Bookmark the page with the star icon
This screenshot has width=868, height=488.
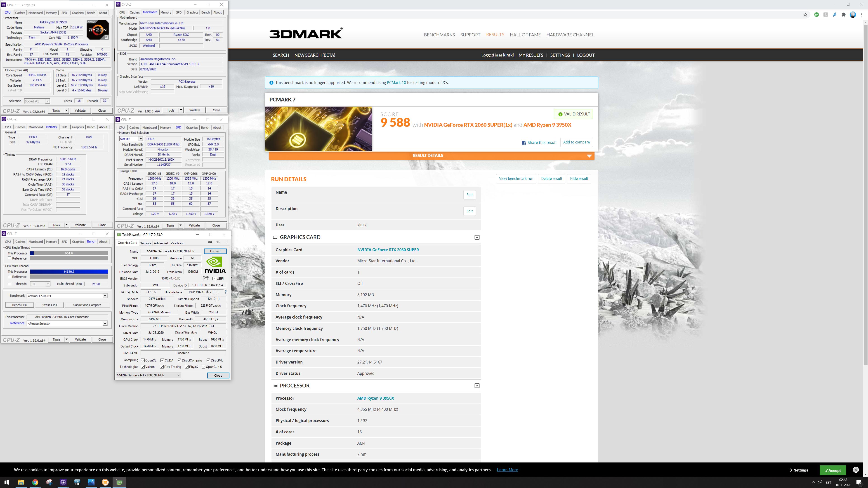805,14
